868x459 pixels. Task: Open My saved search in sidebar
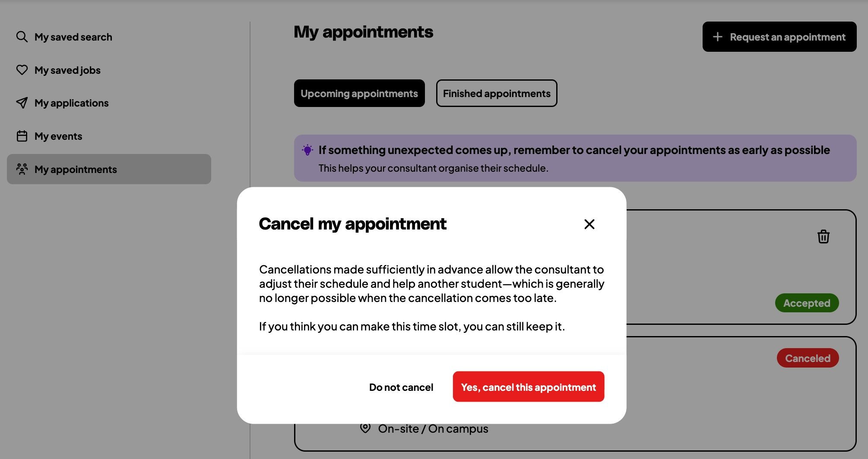[x=73, y=37]
